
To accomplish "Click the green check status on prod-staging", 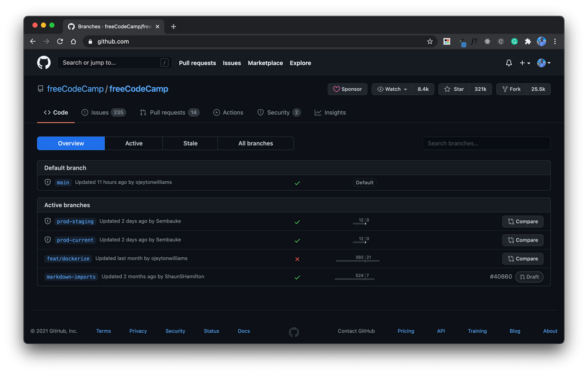I will [297, 222].
